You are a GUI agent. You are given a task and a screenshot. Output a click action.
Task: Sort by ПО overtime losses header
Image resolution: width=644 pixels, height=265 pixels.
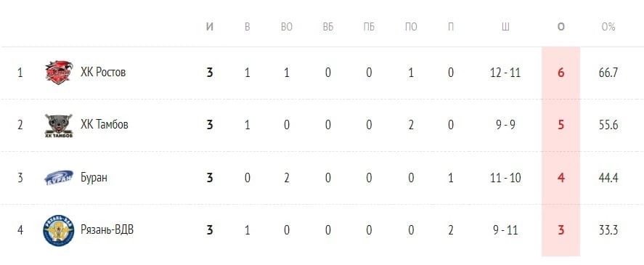pos(411,27)
